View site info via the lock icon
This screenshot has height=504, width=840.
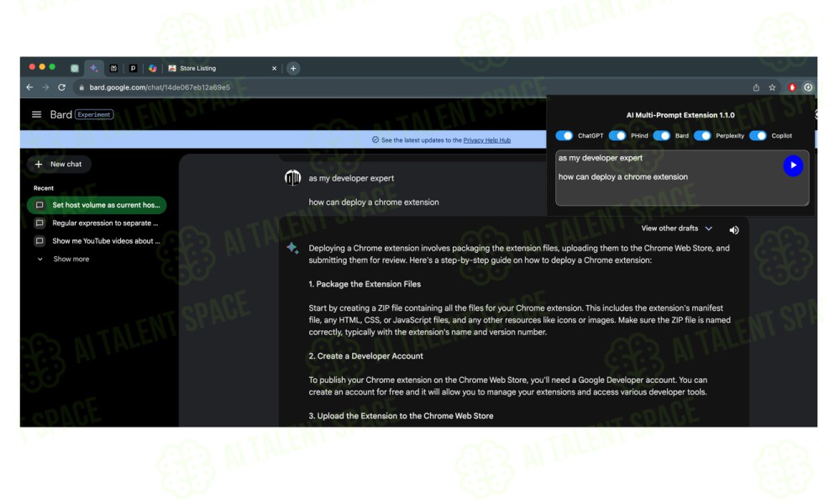coord(81,87)
